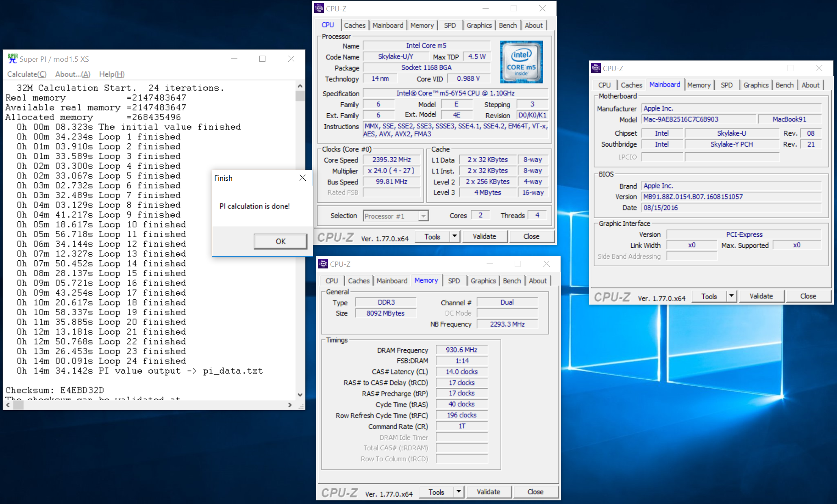Click the Model field Mac-9AE82516C7C6B903
The image size is (837, 504).
point(699,119)
